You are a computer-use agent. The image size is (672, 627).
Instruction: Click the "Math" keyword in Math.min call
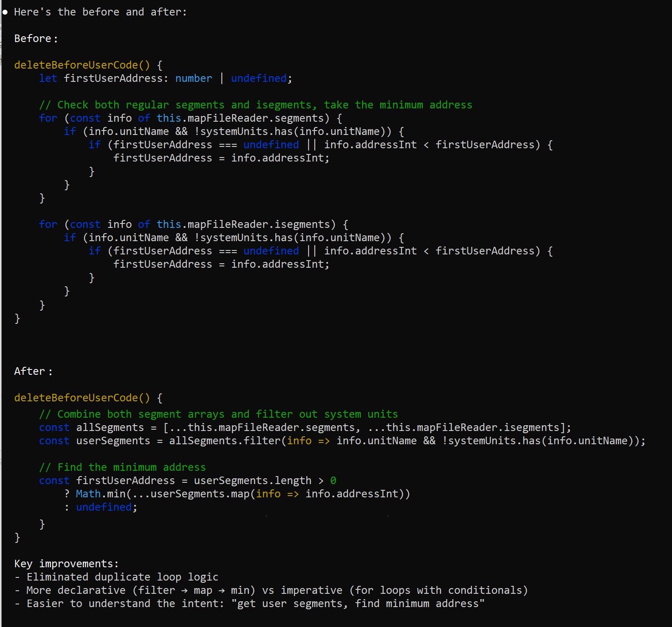(x=88, y=494)
